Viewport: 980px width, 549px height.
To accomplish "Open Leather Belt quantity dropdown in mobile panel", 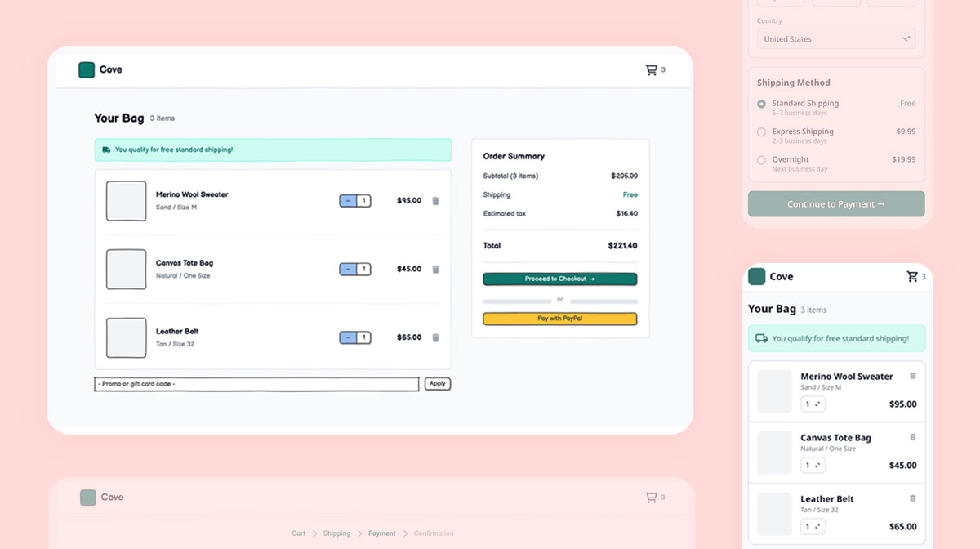I will [813, 527].
